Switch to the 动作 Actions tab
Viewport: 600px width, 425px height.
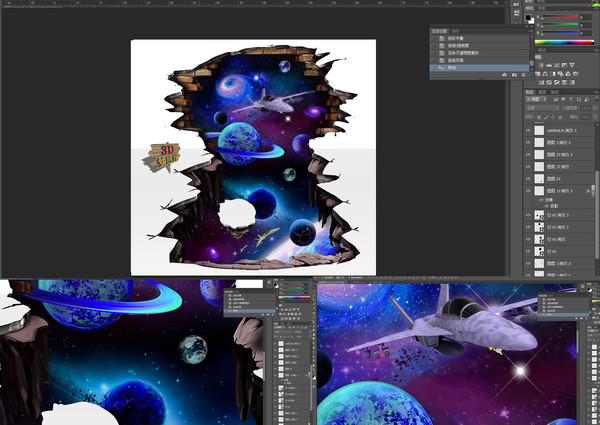pos(455,31)
